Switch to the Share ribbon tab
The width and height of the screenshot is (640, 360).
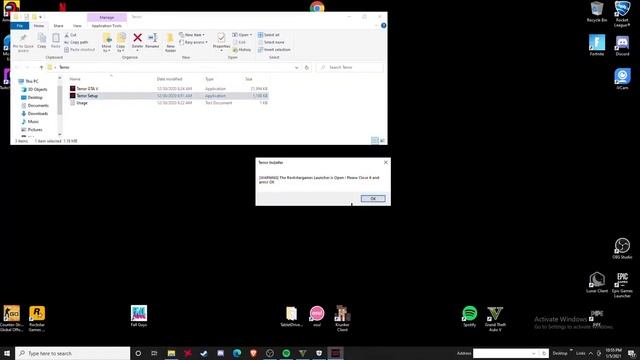pos(58,26)
